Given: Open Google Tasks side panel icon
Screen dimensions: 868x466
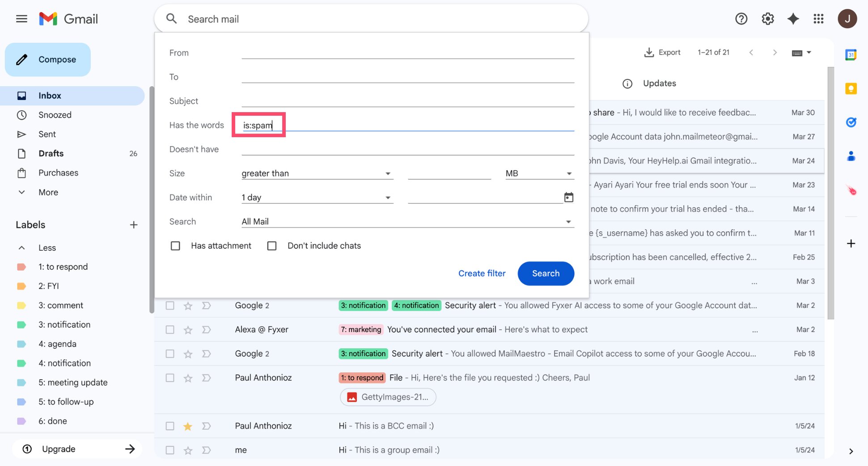Looking at the screenshot, I should click(x=851, y=122).
